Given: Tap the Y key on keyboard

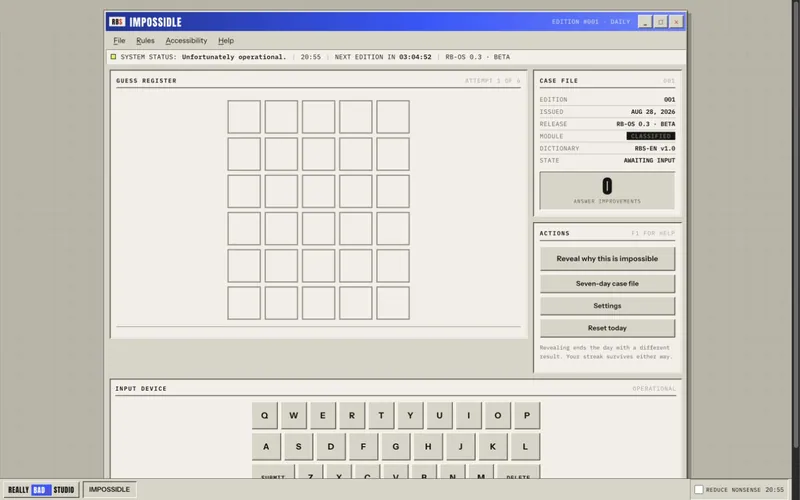Looking at the screenshot, I should [x=410, y=415].
